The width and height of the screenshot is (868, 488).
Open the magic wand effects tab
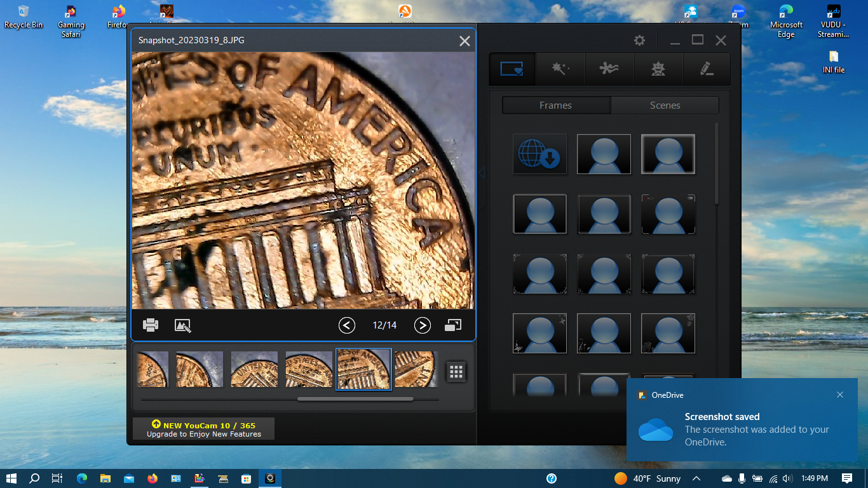560,69
